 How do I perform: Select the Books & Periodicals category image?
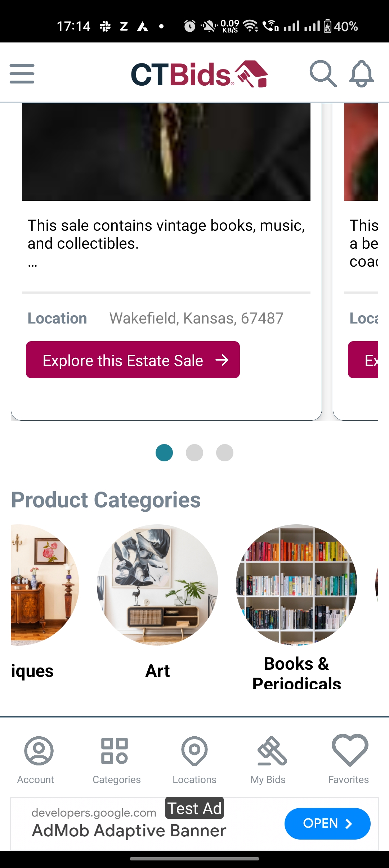coord(296,585)
